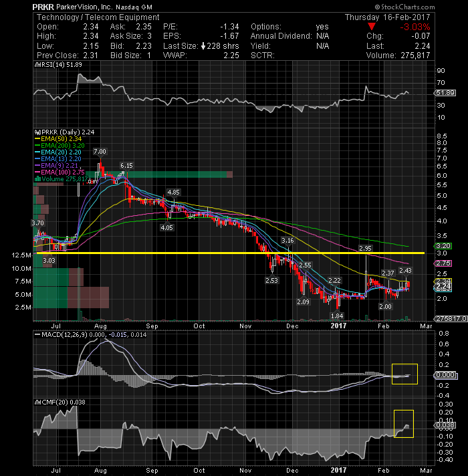Click the 2.53 price label
The image size is (468, 476).
click(271, 281)
